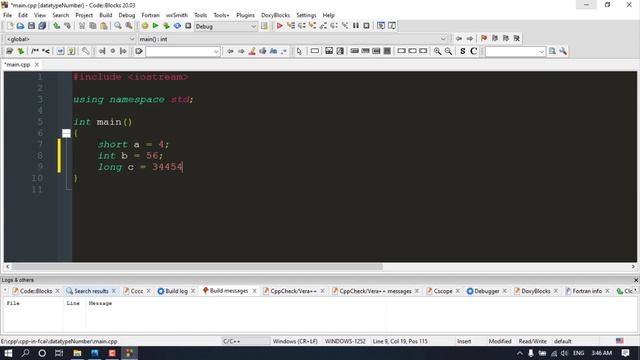640x360 pixels.
Task: Open the combo box next to the C icon
Action: point(516,51)
